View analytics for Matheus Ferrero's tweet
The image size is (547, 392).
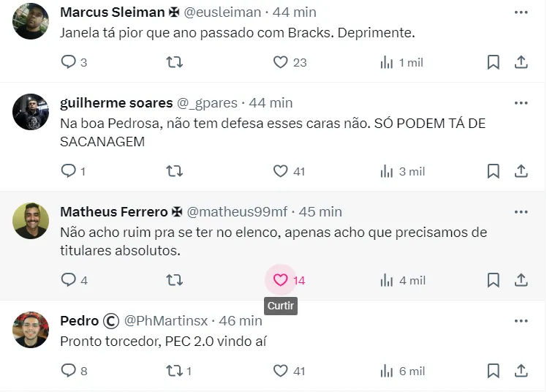[x=388, y=280]
